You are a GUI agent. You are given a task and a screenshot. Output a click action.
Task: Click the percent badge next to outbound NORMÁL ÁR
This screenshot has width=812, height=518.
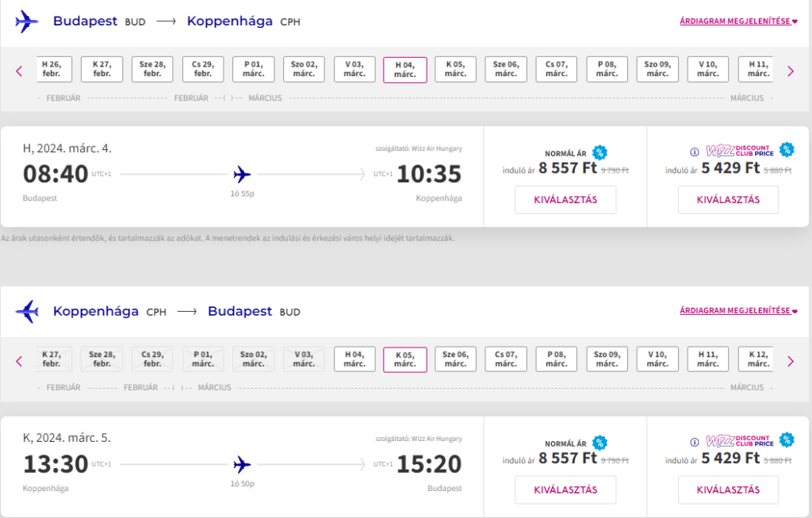599,152
